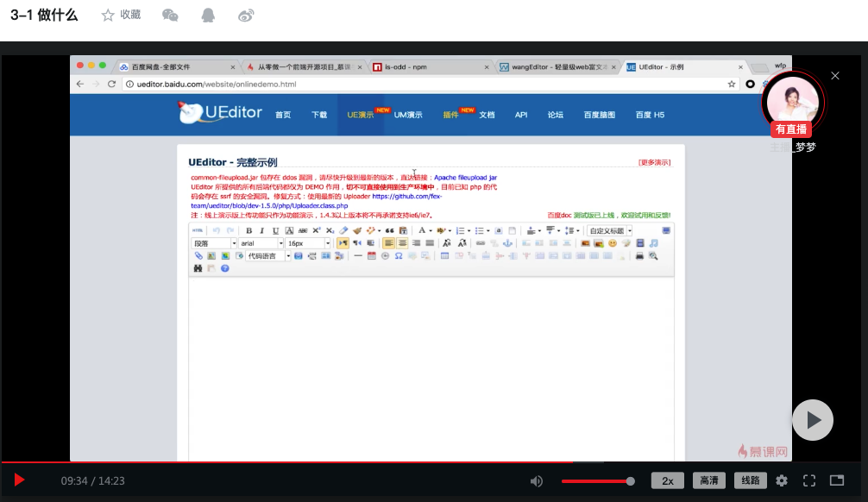Play the video with large round button
This screenshot has height=502, width=868.
813,420
